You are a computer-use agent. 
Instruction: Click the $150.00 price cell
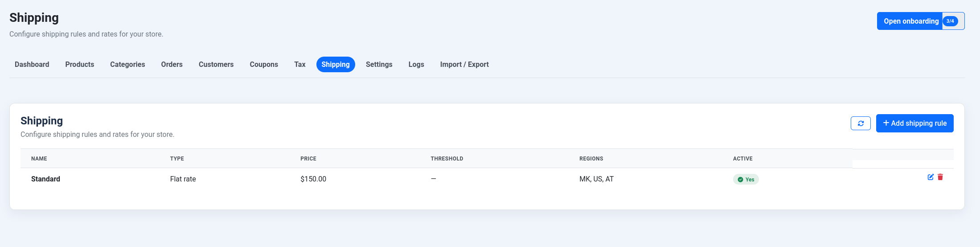click(313, 179)
